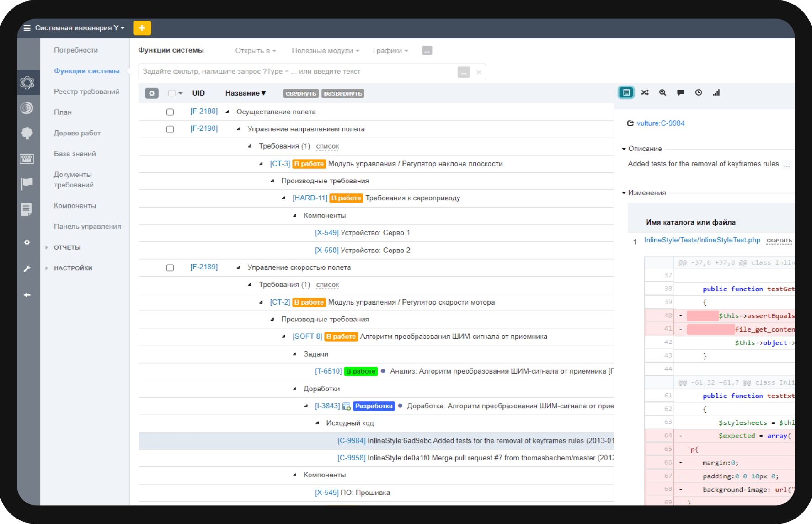
Task: Open the 'Открыть в' dropdown
Action: tap(255, 51)
